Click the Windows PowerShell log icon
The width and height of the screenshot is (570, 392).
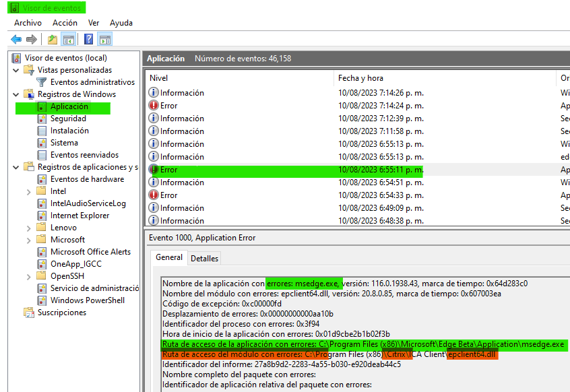(42, 301)
